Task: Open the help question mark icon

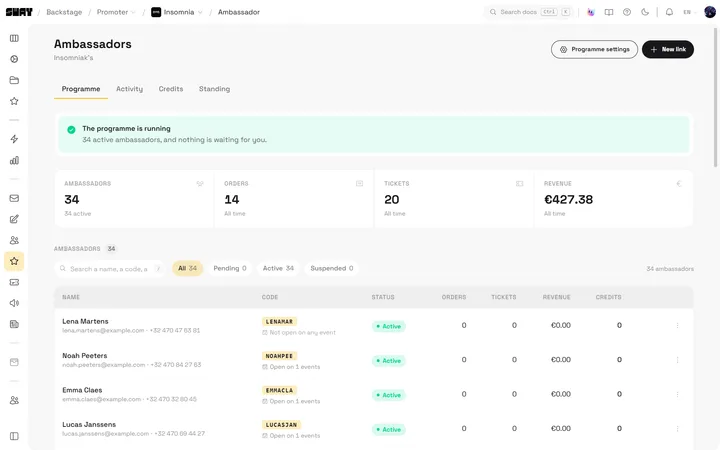Action: coord(627,12)
